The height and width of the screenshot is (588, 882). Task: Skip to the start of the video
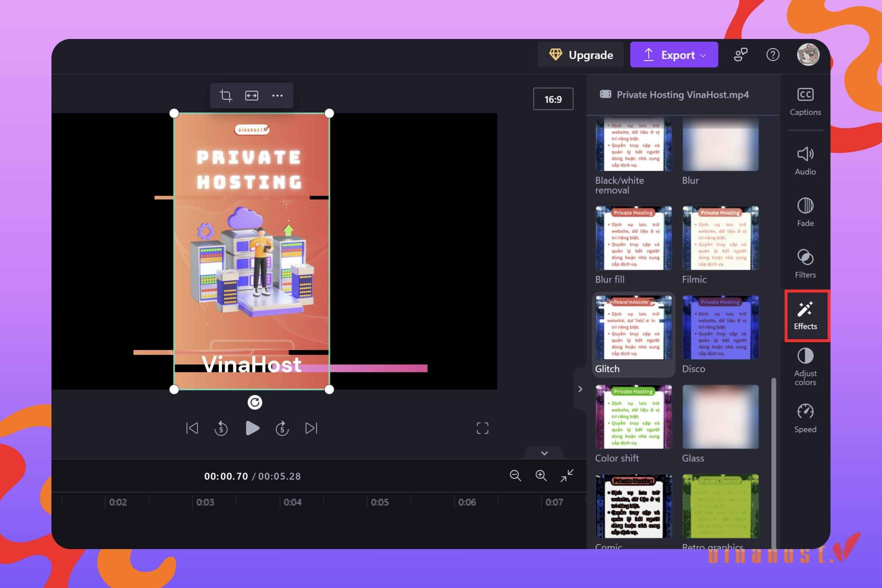pos(192,428)
